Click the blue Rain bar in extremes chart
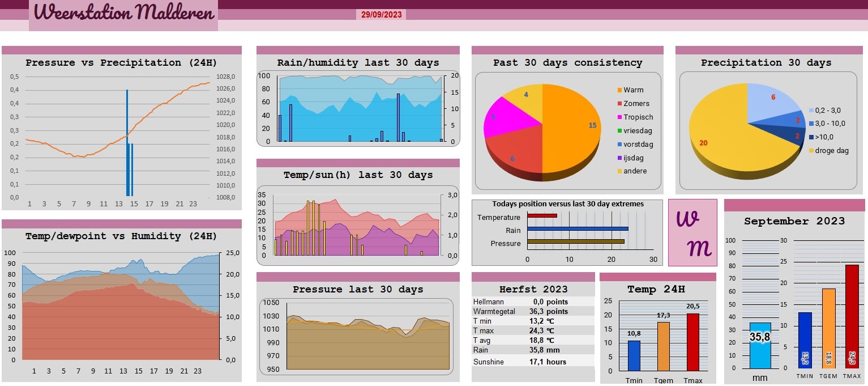The height and width of the screenshot is (386, 868). pos(578,228)
